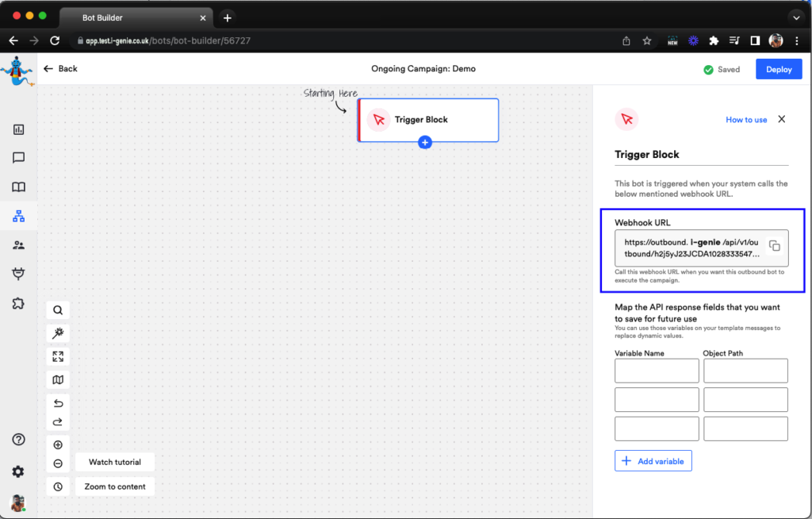This screenshot has width=812, height=519.
Task: Zoom out on the canvas
Action: 58,463
